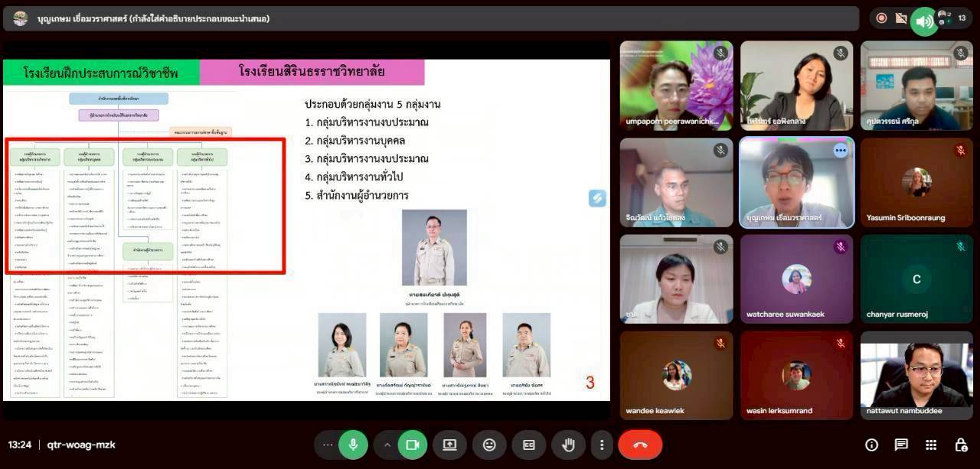Screen dimensions: 980x469
Task: Open meeting details info icon
Action: coord(871,445)
